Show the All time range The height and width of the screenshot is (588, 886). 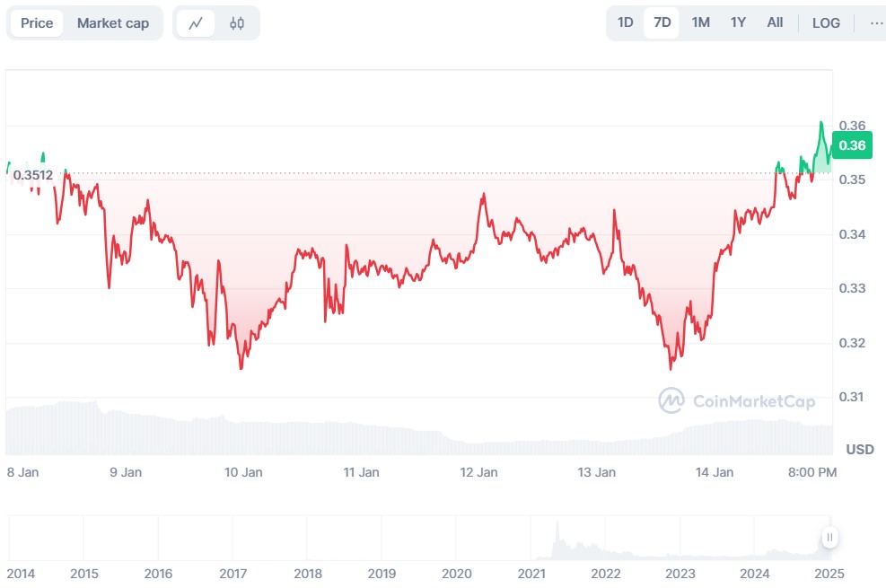tap(775, 22)
